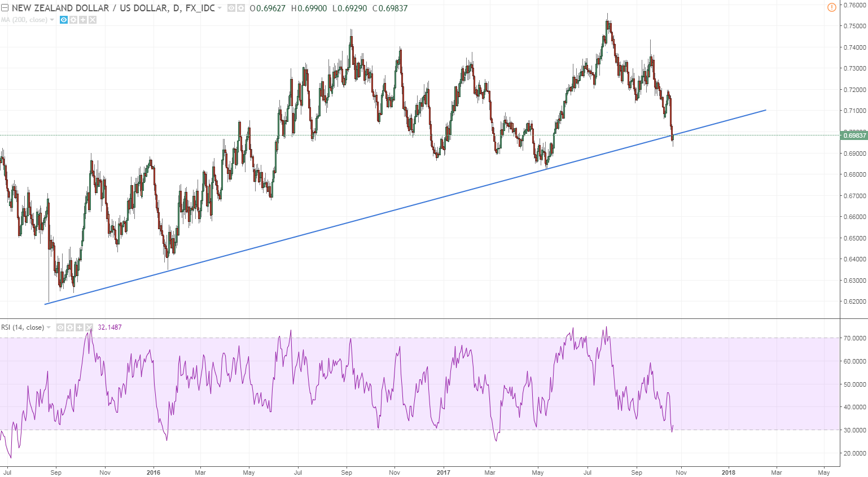Open the RSI indicator settings gear
Screen dimensions: 868x477
tap(70, 327)
